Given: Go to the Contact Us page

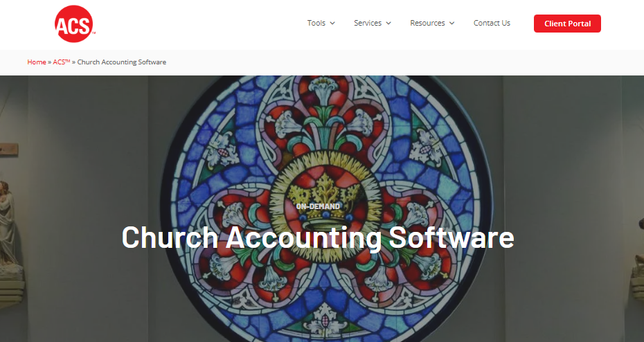Looking at the screenshot, I should click(x=492, y=23).
